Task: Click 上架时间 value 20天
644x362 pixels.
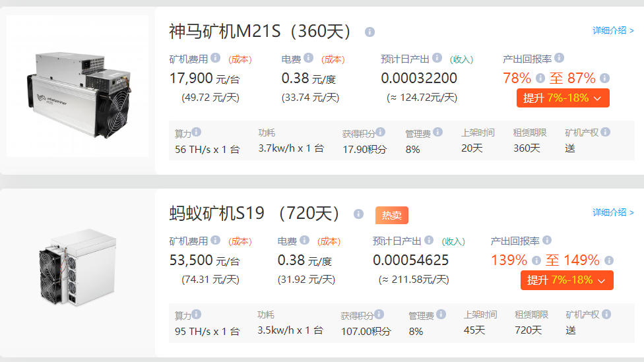Action: coord(472,148)
